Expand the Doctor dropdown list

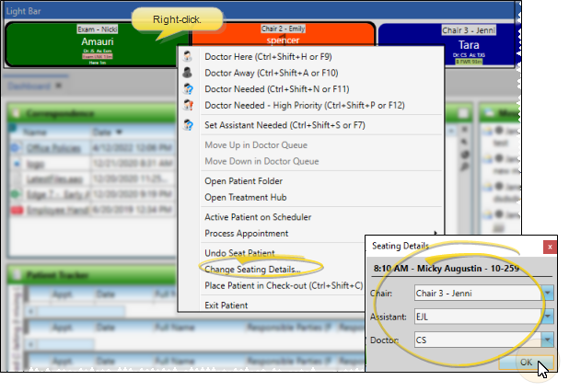coord(548,339)
